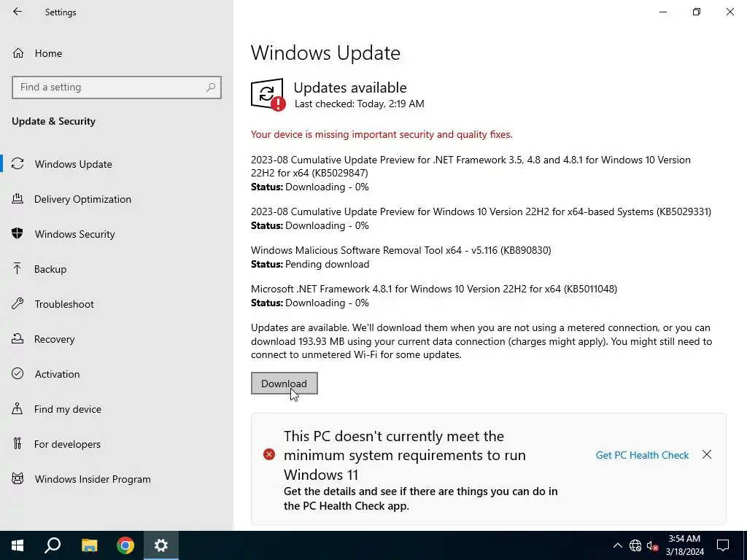The width and height of the screenshot is (747, 560).
Task: Click the Update & Security heading
Action: coord(53,121)
